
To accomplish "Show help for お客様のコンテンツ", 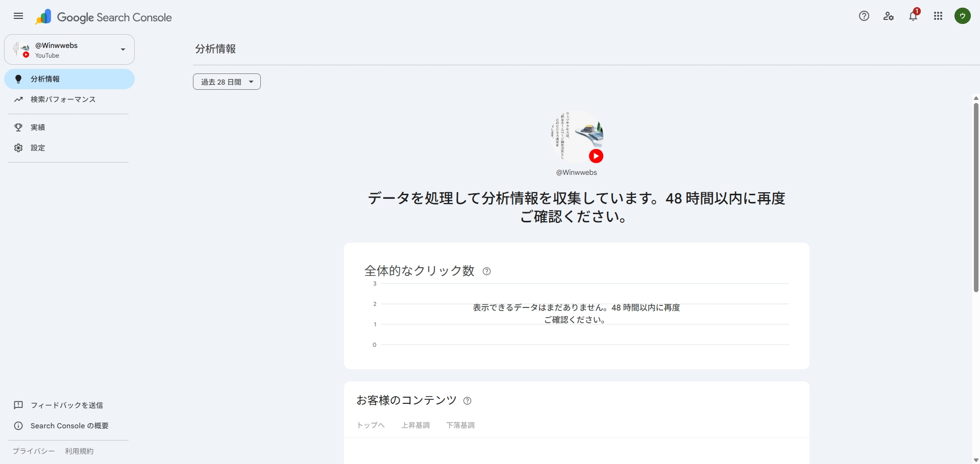I will point(467,401).
